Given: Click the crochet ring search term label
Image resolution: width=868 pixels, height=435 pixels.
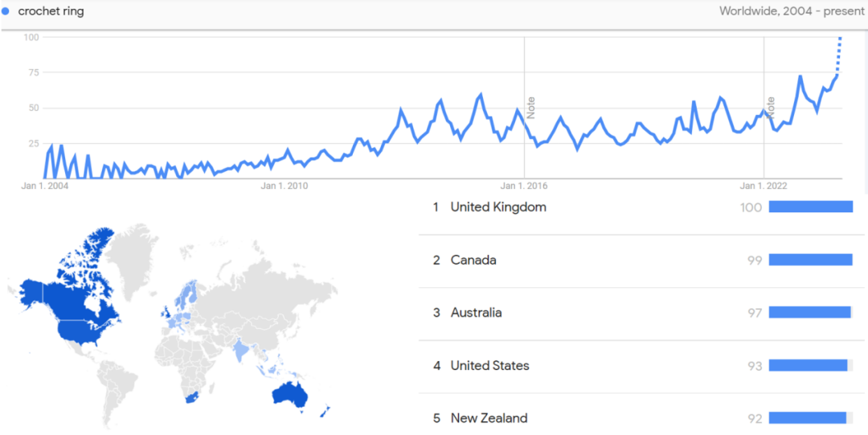Looking at the screenshot, I should 51,11.
